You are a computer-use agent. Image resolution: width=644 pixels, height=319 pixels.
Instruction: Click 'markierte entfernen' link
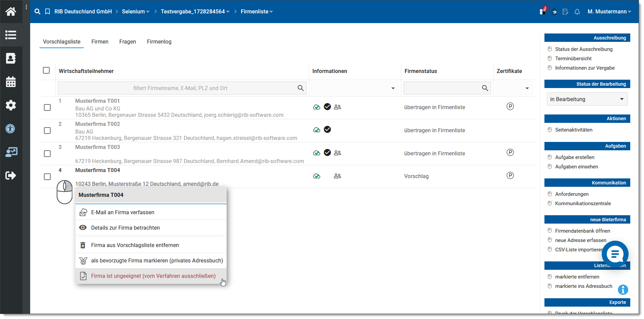pos(577,277)
